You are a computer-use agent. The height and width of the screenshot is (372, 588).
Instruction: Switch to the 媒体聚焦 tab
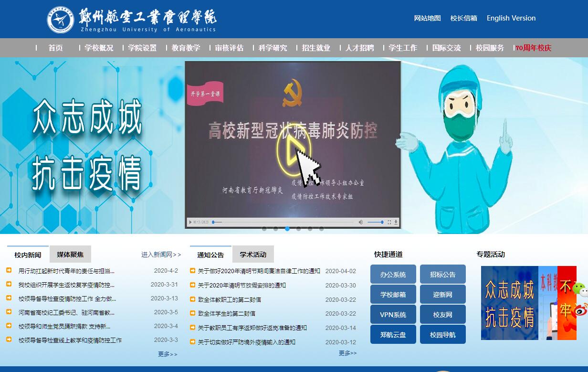pos(70,255)
